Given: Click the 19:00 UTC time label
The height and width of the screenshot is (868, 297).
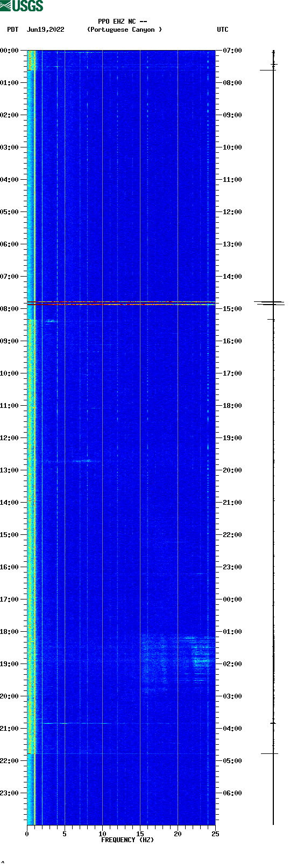Looking at the screenshot, I should (232, 437).
